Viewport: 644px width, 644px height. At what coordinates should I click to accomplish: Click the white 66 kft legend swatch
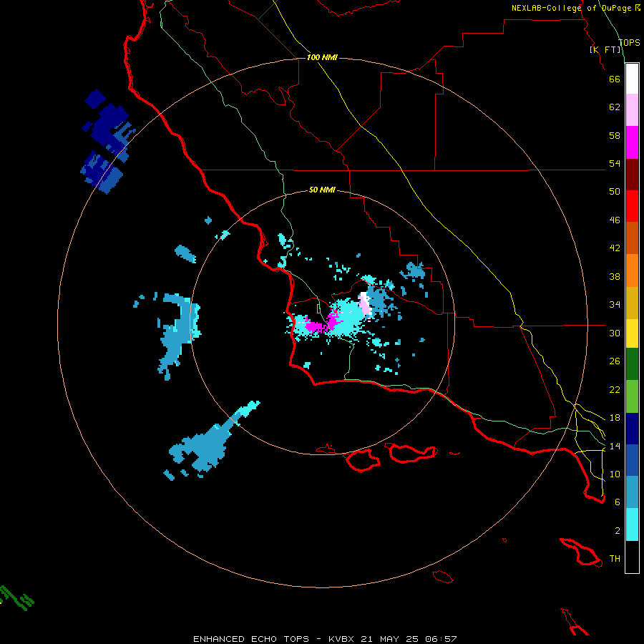point(632,79)
